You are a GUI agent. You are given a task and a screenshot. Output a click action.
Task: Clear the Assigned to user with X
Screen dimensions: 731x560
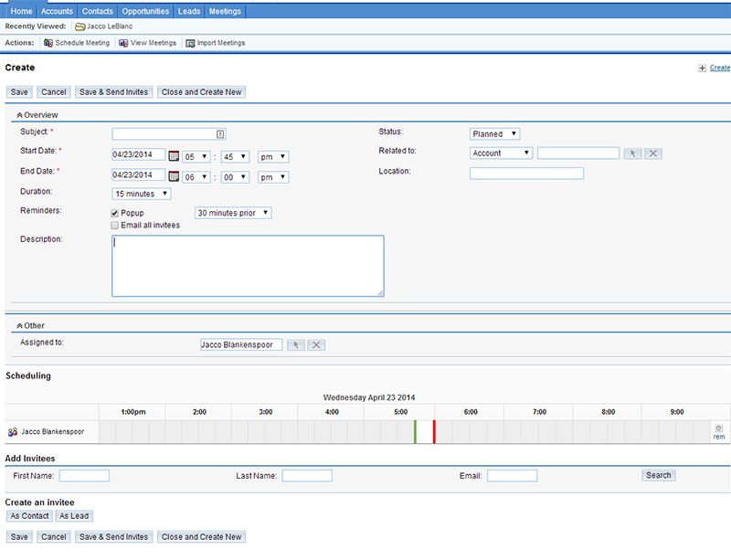point(316,344)
